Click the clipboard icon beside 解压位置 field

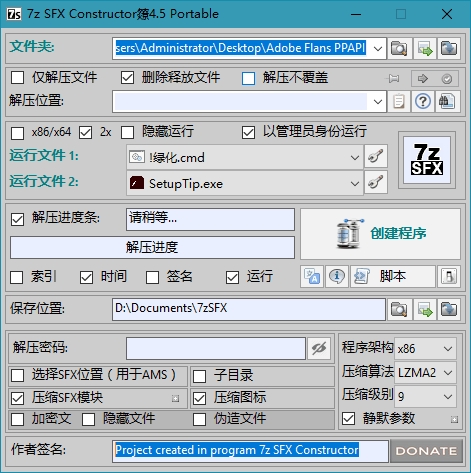[x=399, y=101]
